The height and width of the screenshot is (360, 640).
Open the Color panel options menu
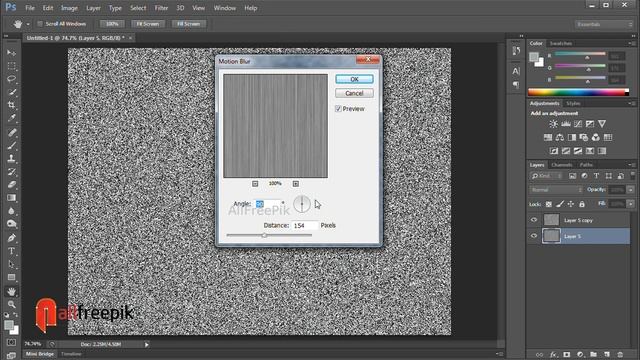click(631, 43)
